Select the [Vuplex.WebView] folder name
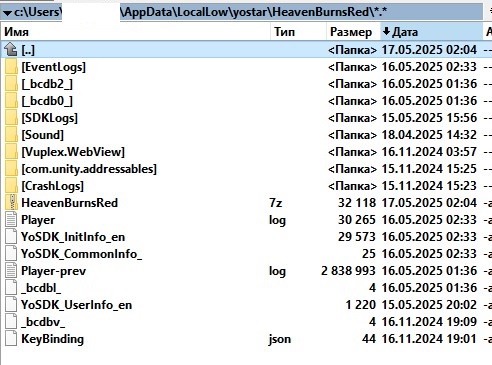Viewport: 492px width, 365px height. (73, 152)
